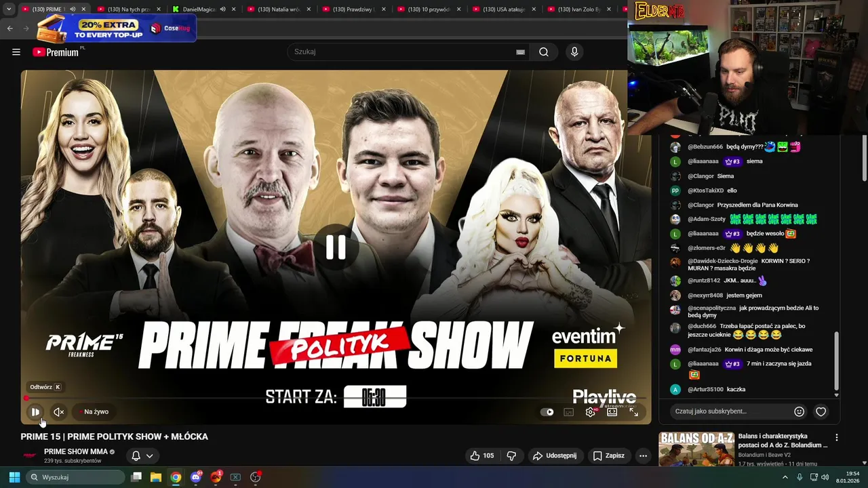Toggle the autoplay switch in player
The width and height of the screenshot is (868, 488).
point(547,411)
